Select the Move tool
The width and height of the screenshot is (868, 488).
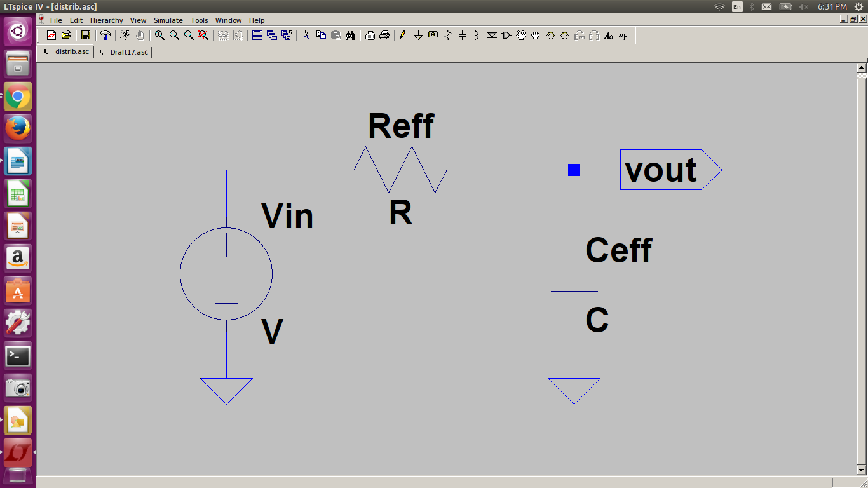[521, 36]
